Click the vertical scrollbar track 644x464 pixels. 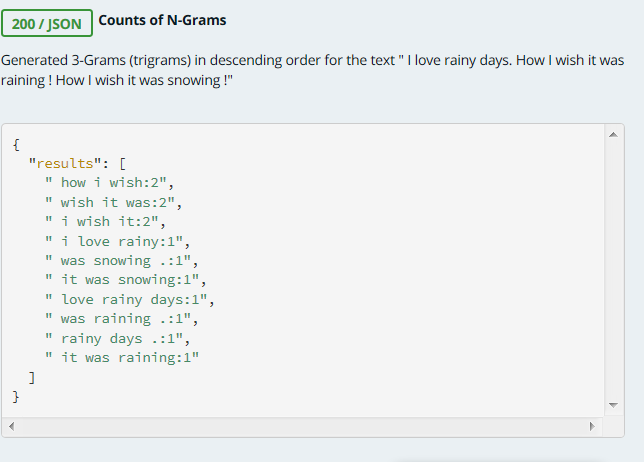614,270
